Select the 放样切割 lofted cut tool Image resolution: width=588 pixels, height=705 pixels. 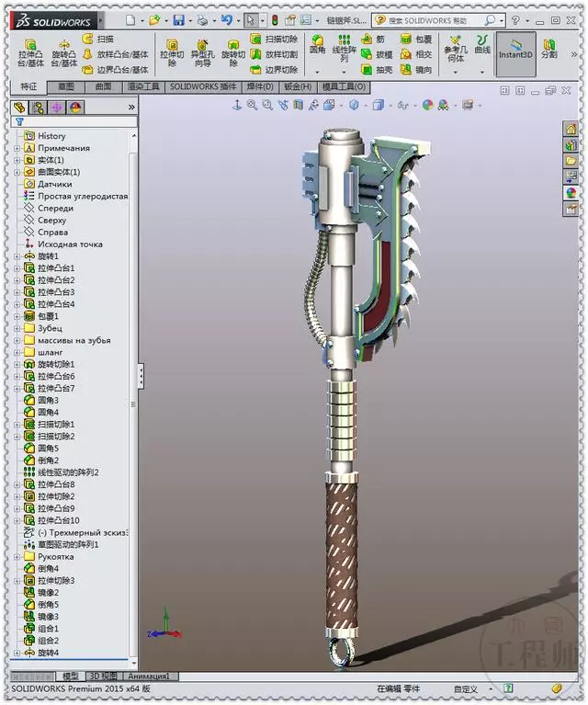[274, 54]
